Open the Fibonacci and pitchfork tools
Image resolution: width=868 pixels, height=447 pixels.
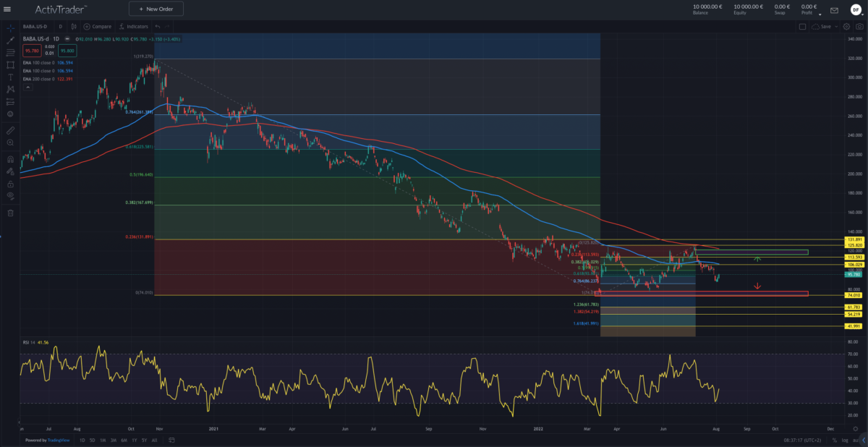click(11, 52)
